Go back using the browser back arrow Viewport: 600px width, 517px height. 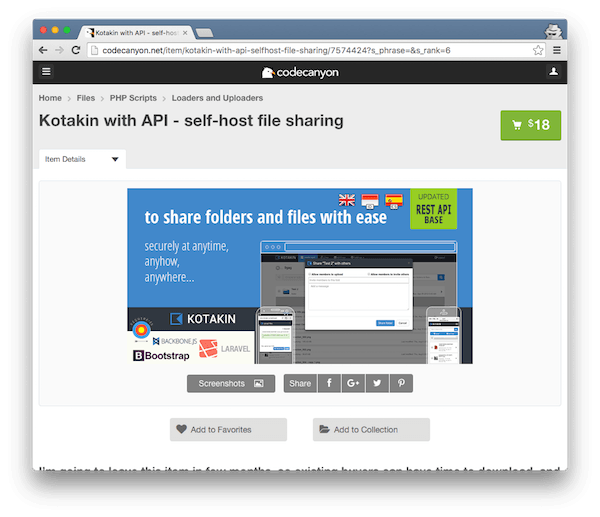pyautogui.click(x=43, y=50)
